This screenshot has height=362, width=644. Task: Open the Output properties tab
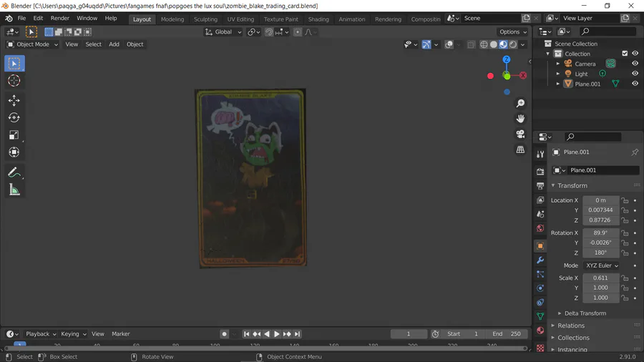(x=540, y=186)
